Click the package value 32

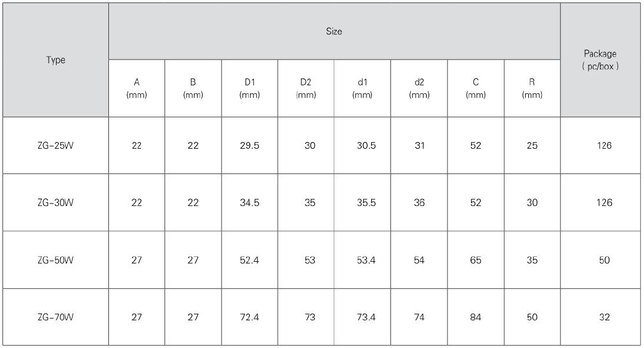604,317
